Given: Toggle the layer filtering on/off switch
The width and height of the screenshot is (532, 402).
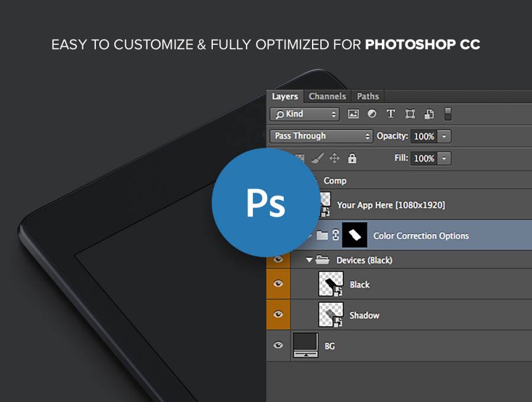Looking at the screenshot, I should click(x=448, y=114).
